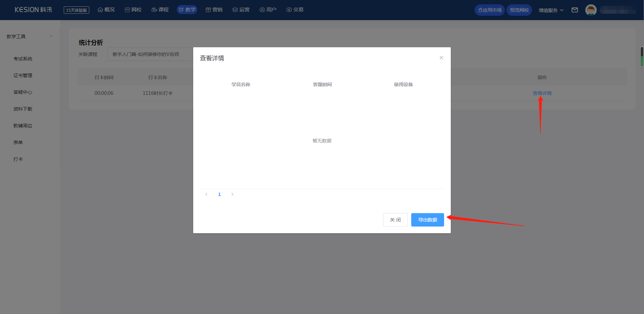Collapse the 教学工具 sidebar section
The height and width of the screenshot is (314, 644).
[x=51, y=36]
